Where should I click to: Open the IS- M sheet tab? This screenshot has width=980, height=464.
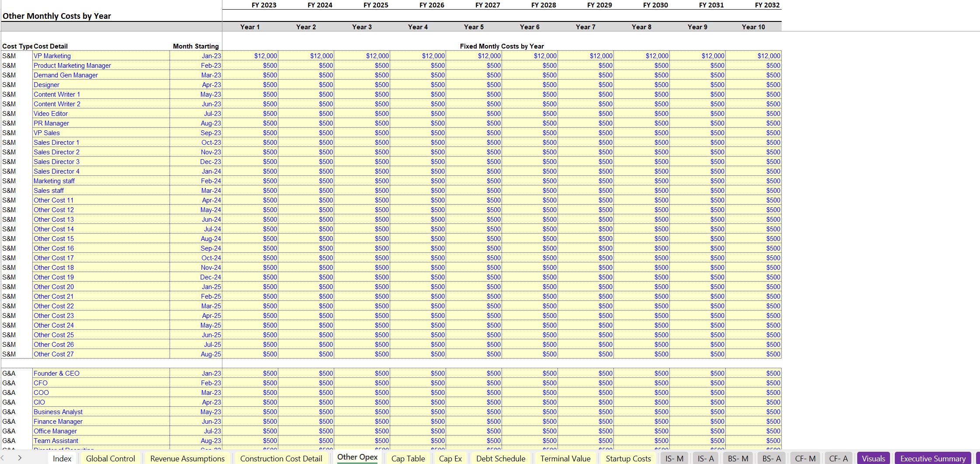674,458
